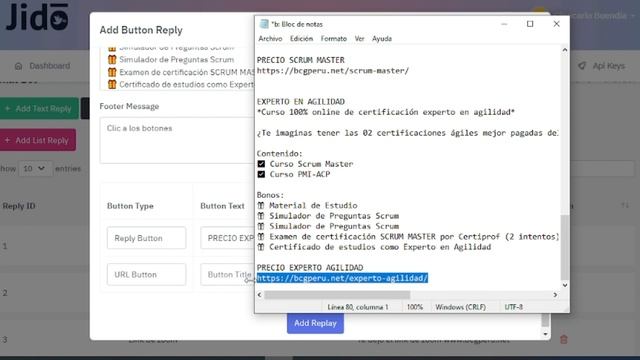The width and height of the screenshot is (640, 360).
Task: Click the highlighted experto-agilidad URL
Action: point(342,278)
